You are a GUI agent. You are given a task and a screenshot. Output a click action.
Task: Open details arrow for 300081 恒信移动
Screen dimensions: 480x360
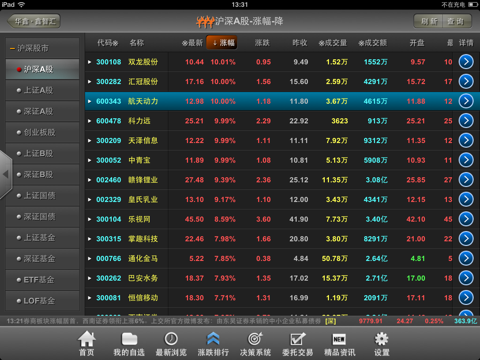click(x=466, y=298)
